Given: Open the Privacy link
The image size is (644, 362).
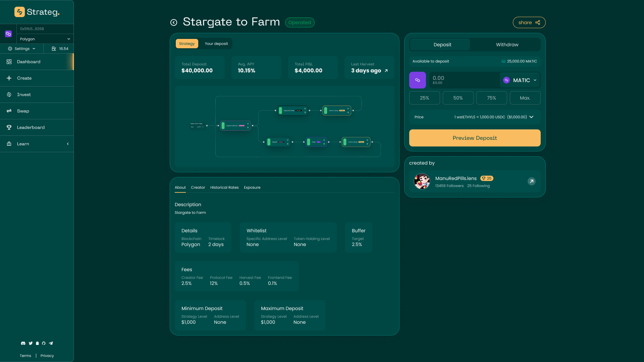Looking at the screenshot, I should (47, 356).
